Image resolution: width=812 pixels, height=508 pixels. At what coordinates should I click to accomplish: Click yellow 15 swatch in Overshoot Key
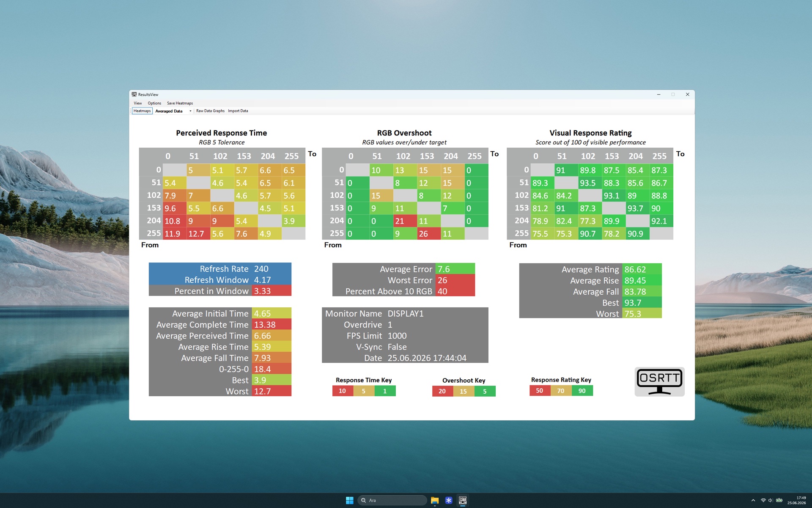pyautogui.click(x=464, y=391)
